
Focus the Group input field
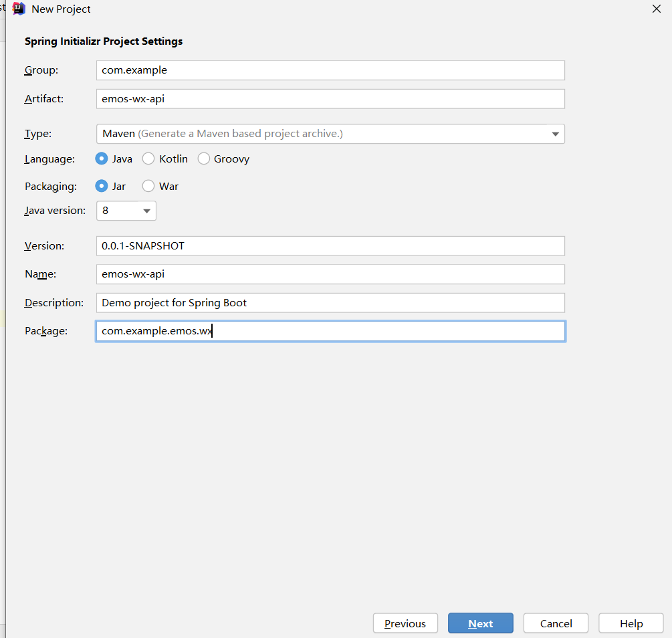[330, 70]
